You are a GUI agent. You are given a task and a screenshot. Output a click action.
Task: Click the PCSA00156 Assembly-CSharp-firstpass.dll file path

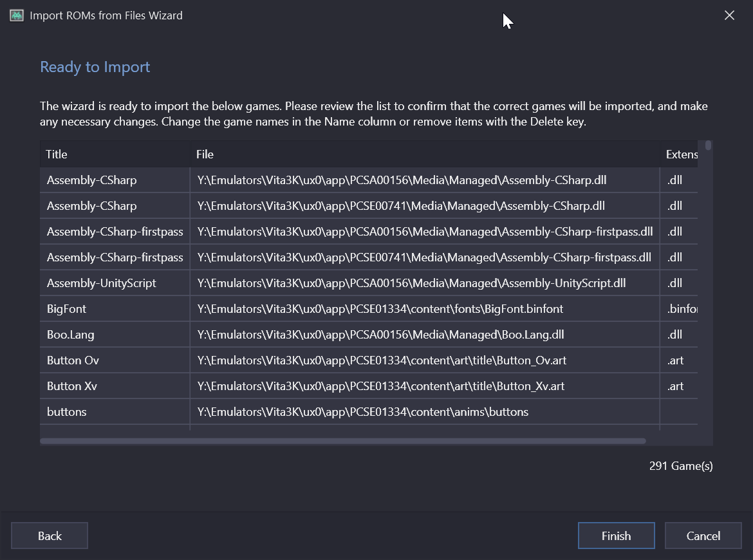pos(425,232)
